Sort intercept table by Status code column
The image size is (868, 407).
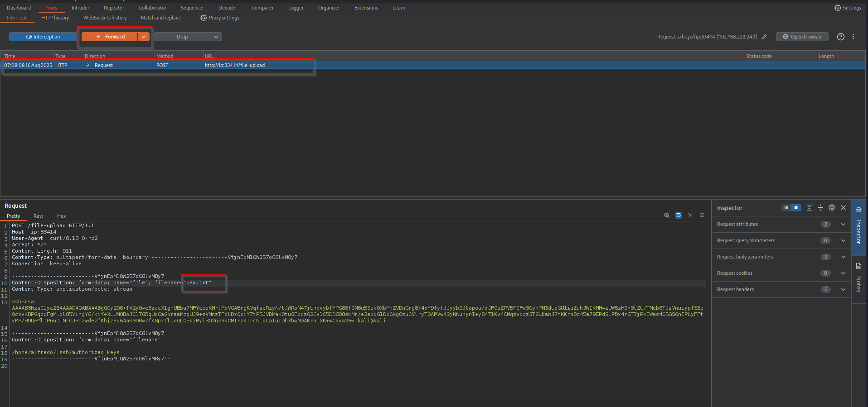point(780,56)
